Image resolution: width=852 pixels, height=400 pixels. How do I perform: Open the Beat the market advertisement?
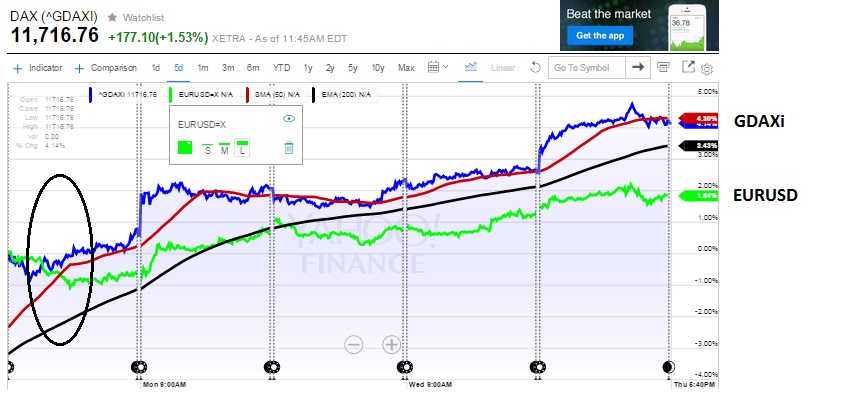pyautogui.click(x=640, y=25)
